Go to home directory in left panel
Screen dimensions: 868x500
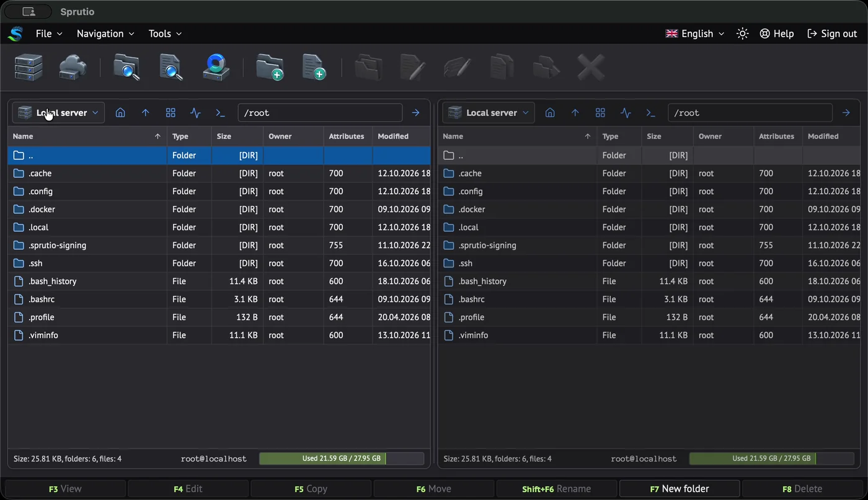pyautogui.click(x=120, y=113)
